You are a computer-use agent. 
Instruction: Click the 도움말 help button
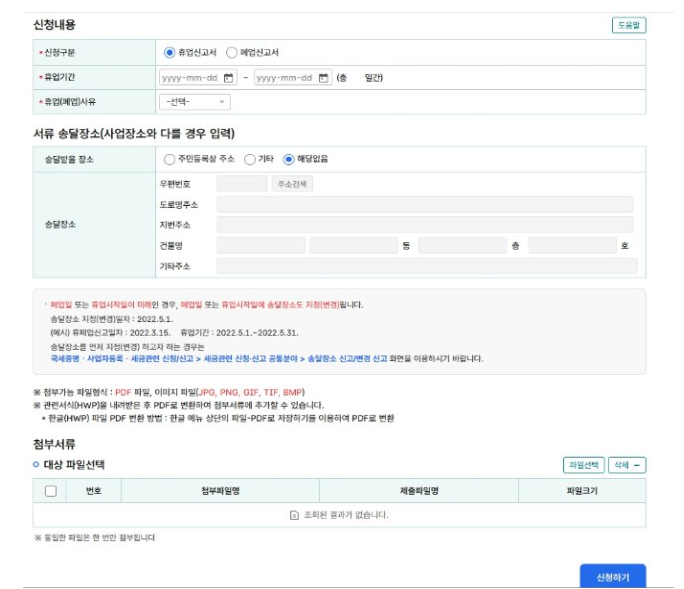pyautogui.click(x=629, y=25)
